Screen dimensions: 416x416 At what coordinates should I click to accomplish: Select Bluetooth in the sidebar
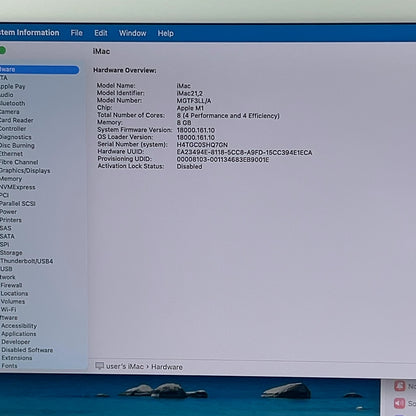pos(12,103)
